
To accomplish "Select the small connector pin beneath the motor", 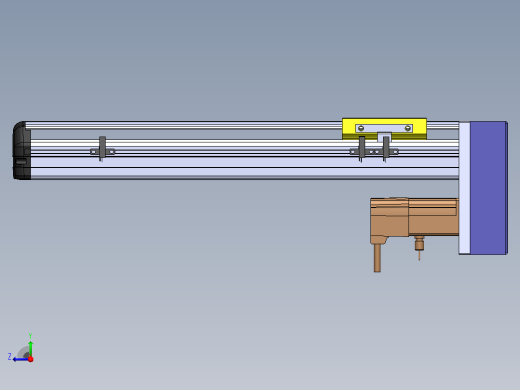I will [x=419, y=247].
